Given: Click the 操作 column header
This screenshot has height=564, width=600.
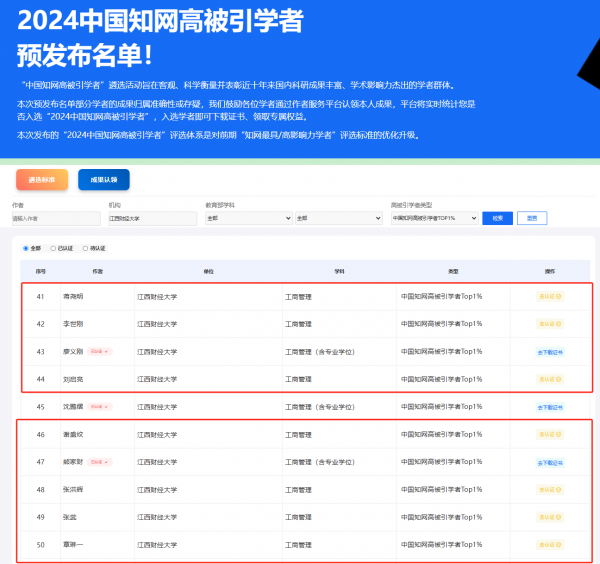Looking at the screenshot, I should click(x=550, y=271).
